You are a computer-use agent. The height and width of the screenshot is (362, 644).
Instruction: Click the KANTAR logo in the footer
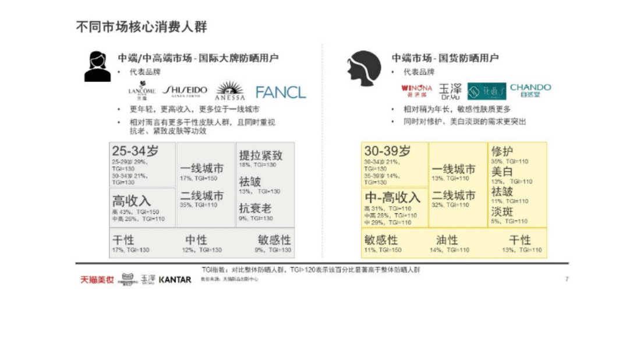click(x=174, y=279)
